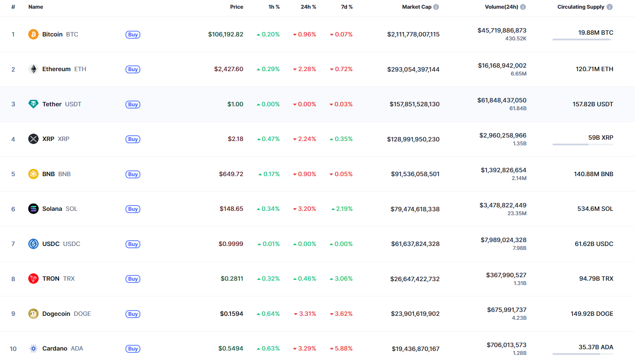Viewport: 635px width, 364px height.
Task: Click the TRON logo icon
Action: pyautogui.click(x=33, y=279)
